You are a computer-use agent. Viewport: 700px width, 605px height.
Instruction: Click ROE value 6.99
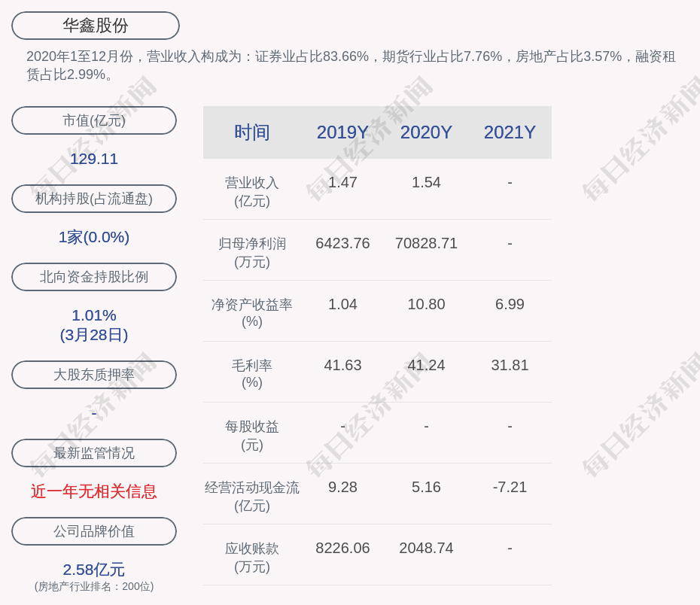point(510,304)
